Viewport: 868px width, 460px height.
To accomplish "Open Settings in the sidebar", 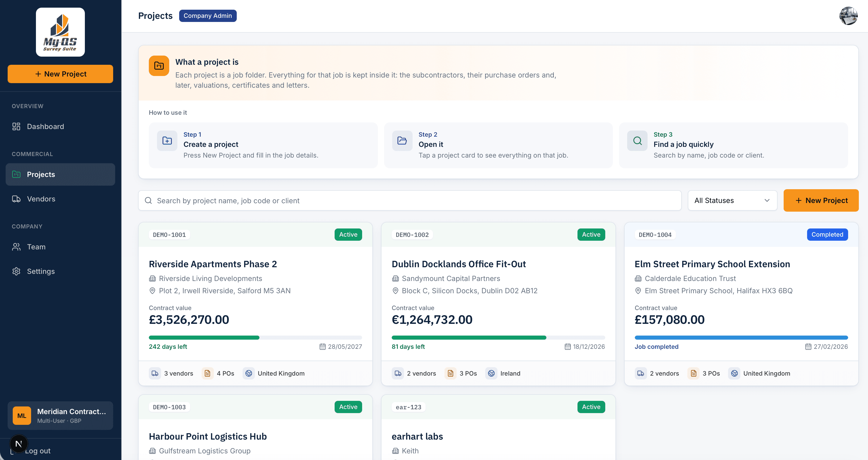I will (x=60, y=271).
